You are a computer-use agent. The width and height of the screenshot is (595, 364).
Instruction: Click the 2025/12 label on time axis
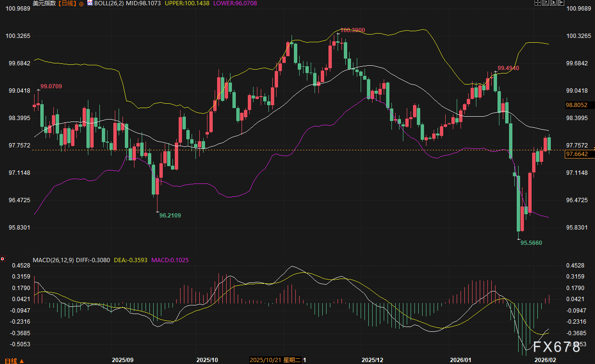click(373, 360)
